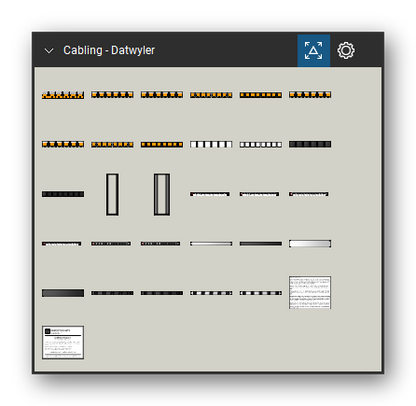416x406 pixels.
Task: Select the thin dark gray bar shape
Action: (x=260, y=244)
